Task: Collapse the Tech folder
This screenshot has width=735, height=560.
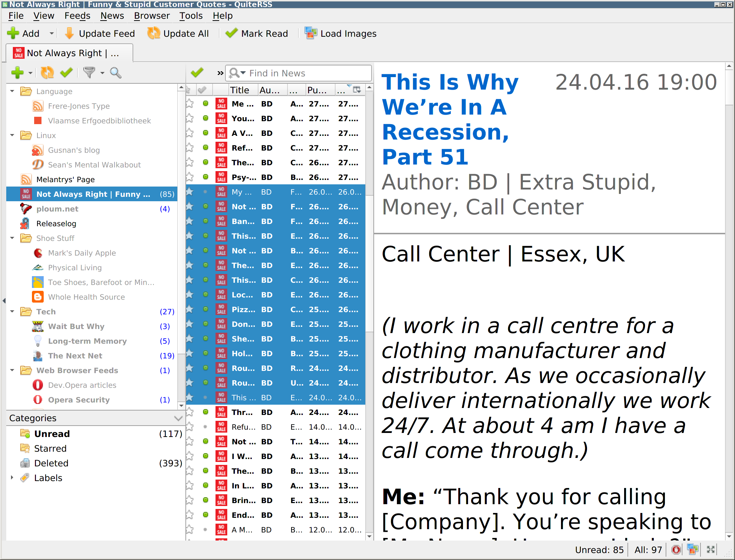Action: pos(12,311)
